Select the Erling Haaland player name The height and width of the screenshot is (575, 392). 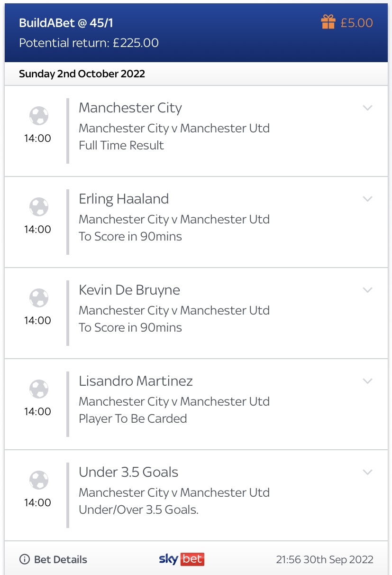124,199
